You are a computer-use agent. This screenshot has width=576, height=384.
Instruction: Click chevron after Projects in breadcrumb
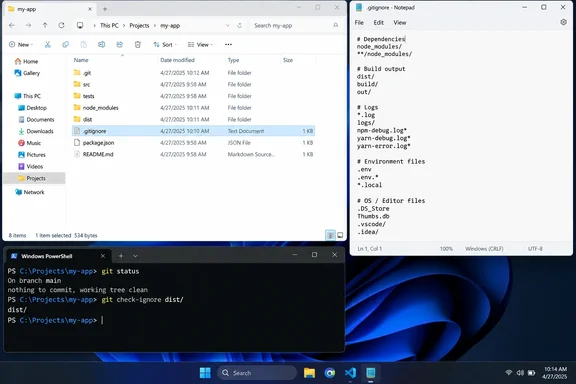[x=155, y=25]
